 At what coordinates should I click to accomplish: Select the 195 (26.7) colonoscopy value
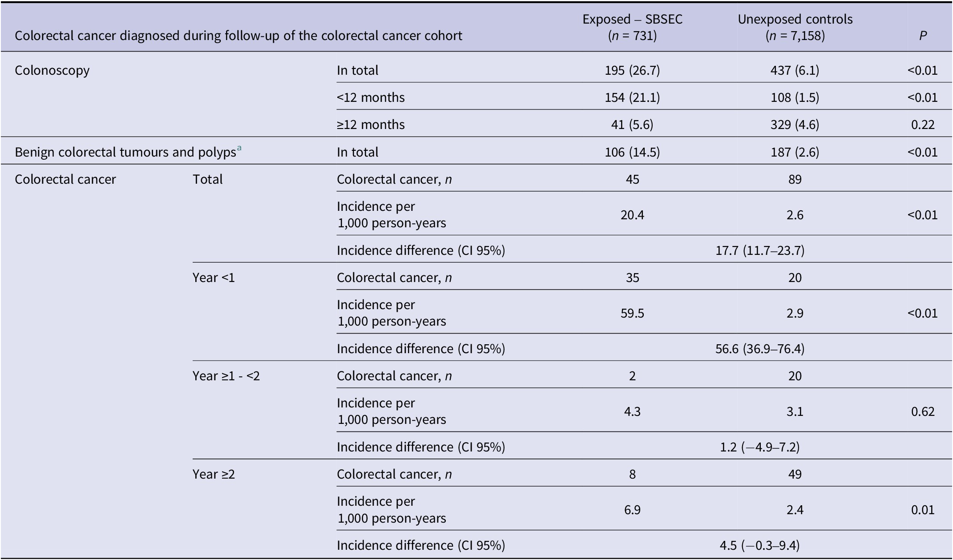[x=632, y=70]
